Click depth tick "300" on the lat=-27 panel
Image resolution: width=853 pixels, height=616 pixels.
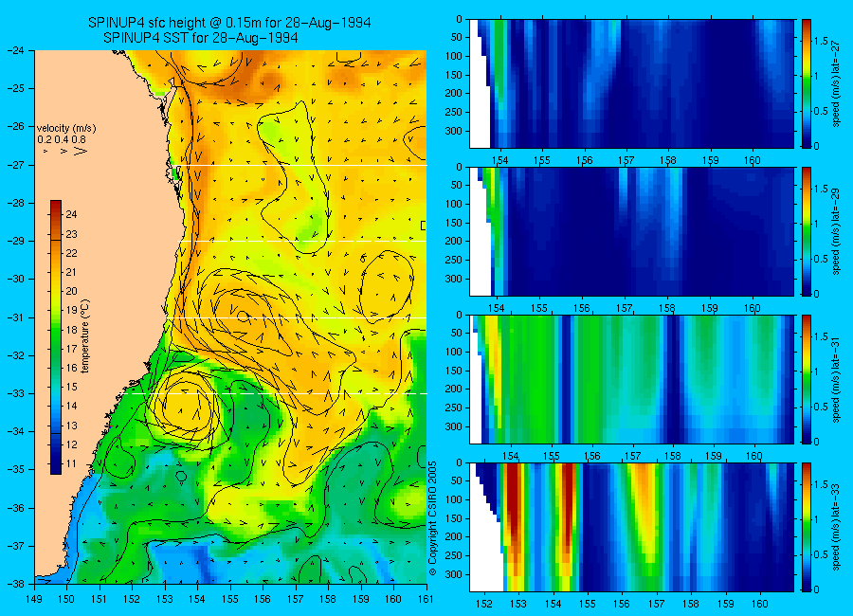coord(453,131)
